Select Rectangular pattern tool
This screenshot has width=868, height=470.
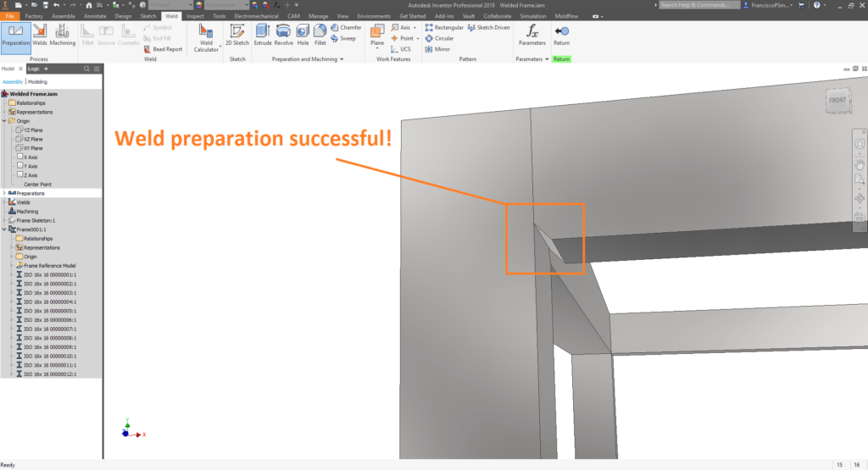[444, 27]
